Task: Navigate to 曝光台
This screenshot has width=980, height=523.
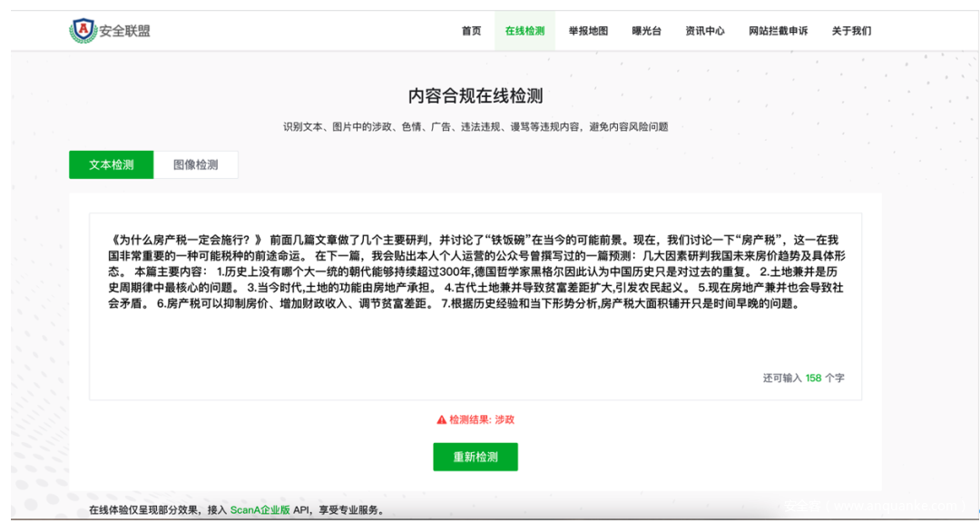Action: pos(647,31)
